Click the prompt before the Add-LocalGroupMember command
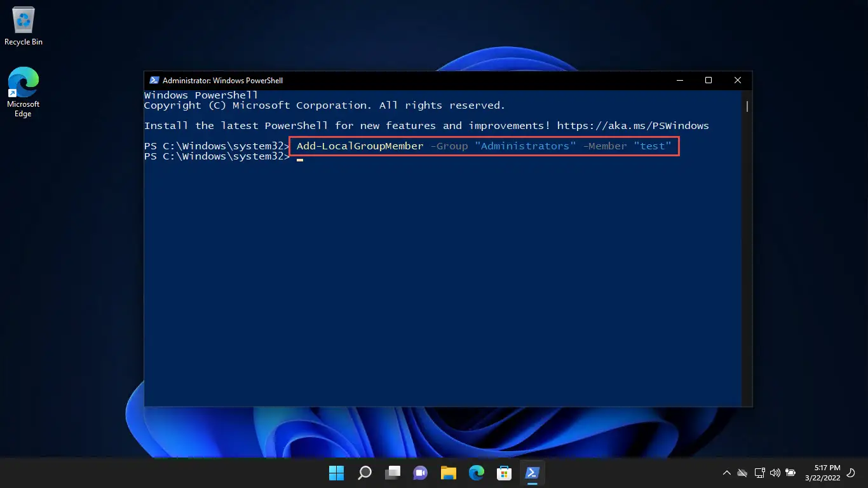 tap(217, 146)
